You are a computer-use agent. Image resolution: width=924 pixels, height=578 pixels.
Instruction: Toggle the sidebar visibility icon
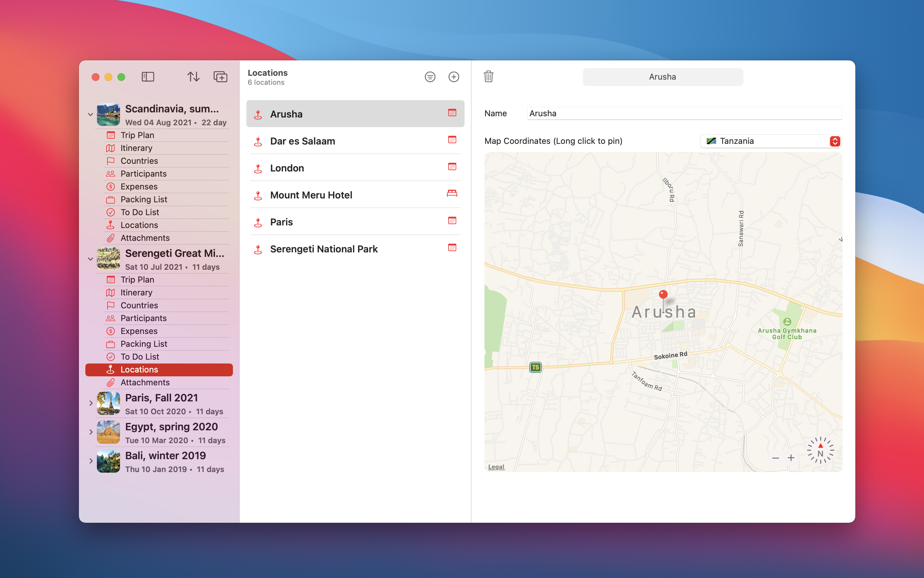pyautogui.click(x=148, y=77)
